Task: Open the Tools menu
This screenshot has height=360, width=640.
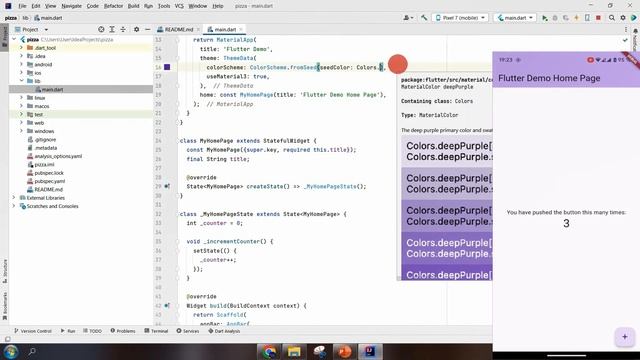Action: (x=164, y=6)
